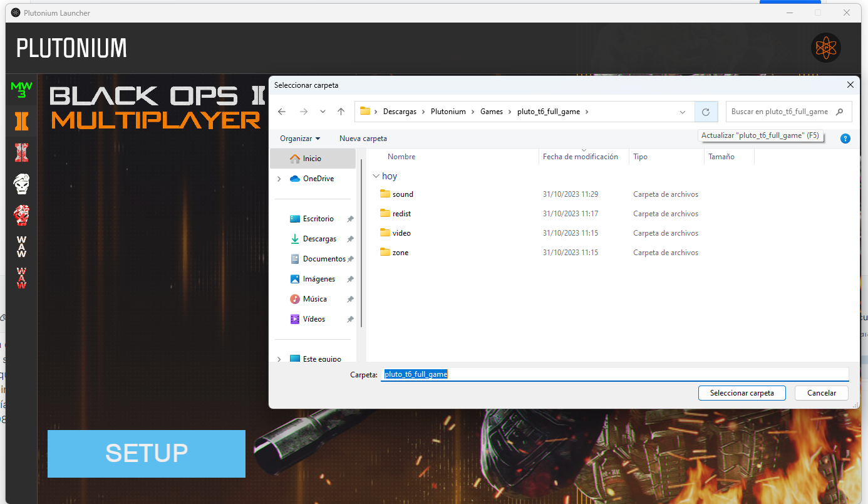
Task: Click the blue SETUP button
Action: tap(147, 453)
